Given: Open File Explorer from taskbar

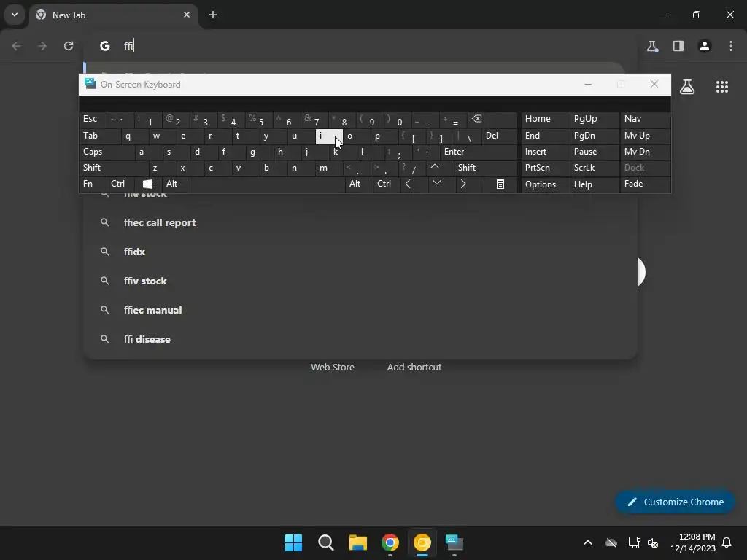Looking at the screenshot, I should tap(357, 542).
